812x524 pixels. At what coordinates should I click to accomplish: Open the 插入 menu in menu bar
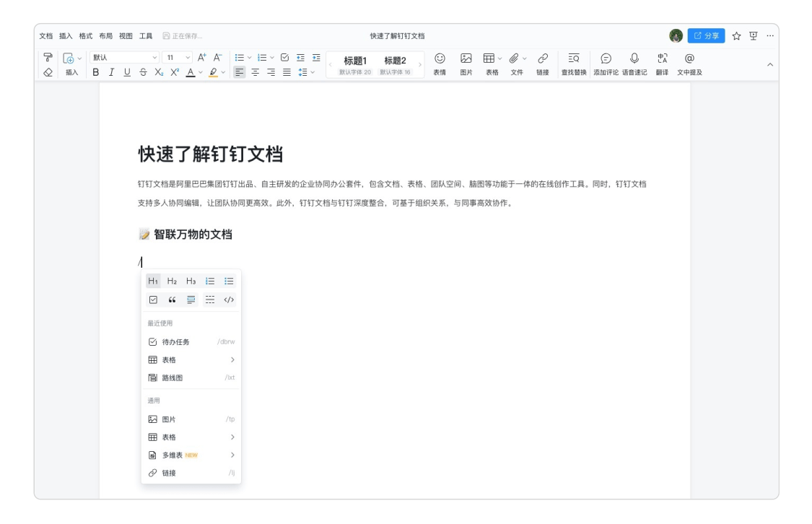[x=66, y=36]
